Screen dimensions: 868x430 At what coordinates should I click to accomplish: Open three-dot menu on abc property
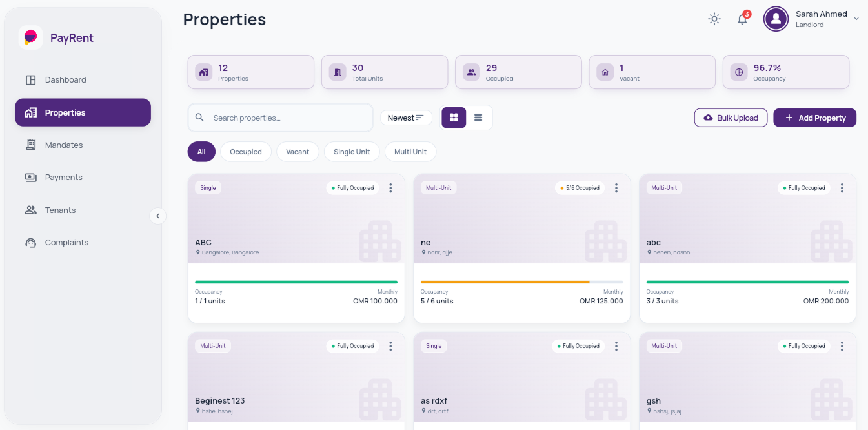842,188
